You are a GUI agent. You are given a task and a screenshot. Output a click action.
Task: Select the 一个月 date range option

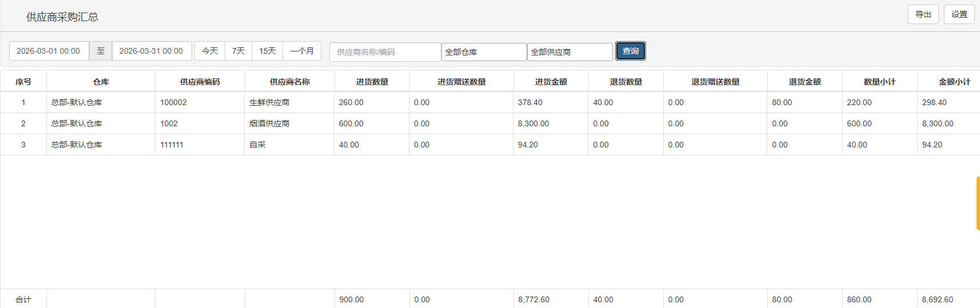point(301,51)
